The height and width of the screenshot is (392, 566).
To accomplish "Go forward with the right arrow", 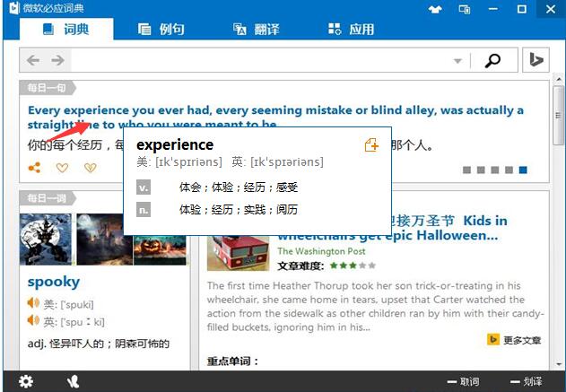I will 57,60.
